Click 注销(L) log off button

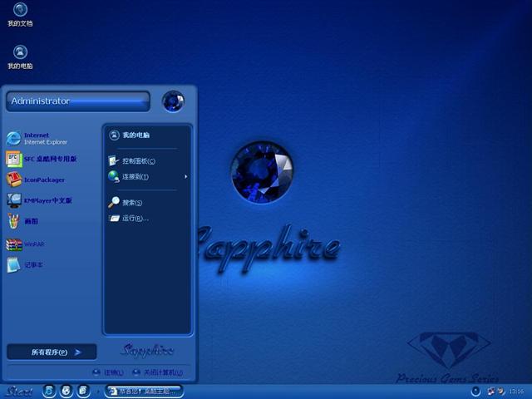(108, 372)
